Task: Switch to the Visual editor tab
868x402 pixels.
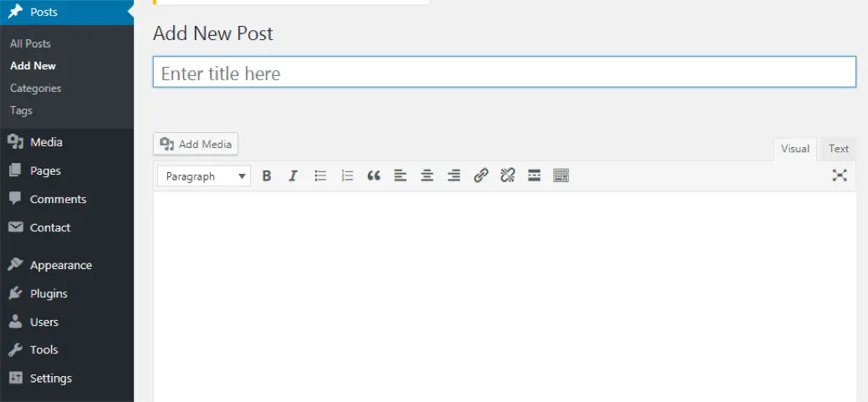Action: pyautogui.click(x=795, y=149)
